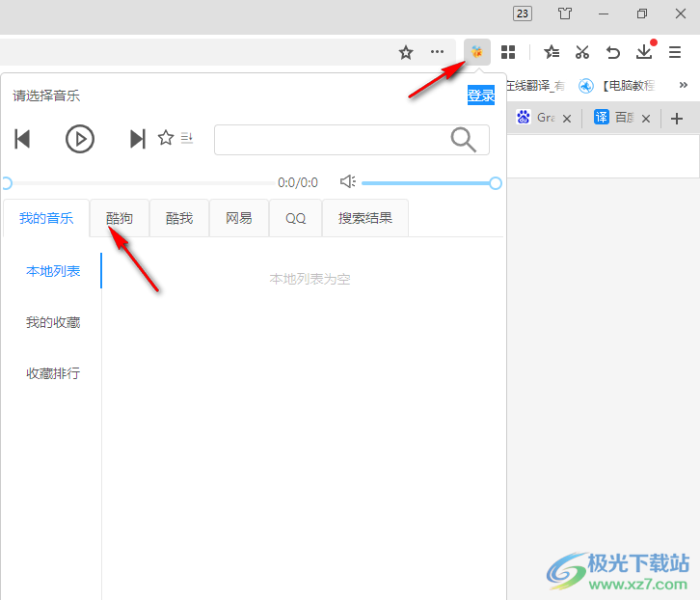Image resolution: width=700 pixels, height=600 pixels.
Task: Start playback with the play button
Action: point(80,139)
